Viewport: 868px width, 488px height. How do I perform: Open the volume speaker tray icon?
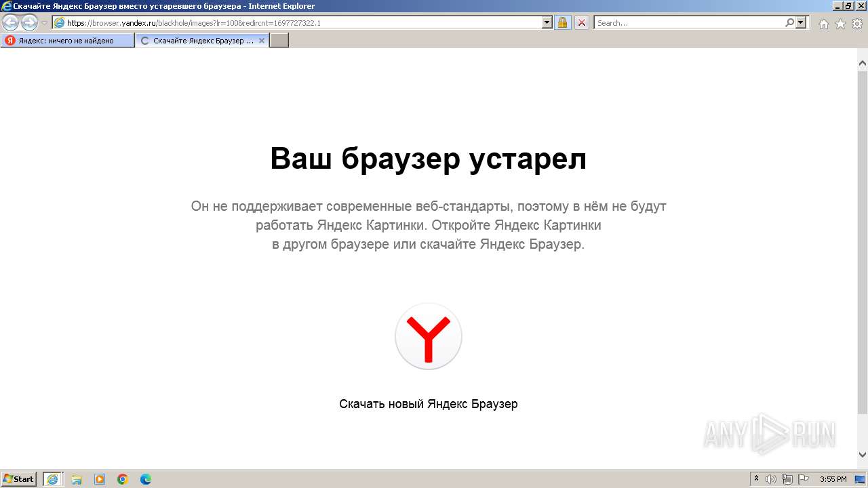[771, 479]
